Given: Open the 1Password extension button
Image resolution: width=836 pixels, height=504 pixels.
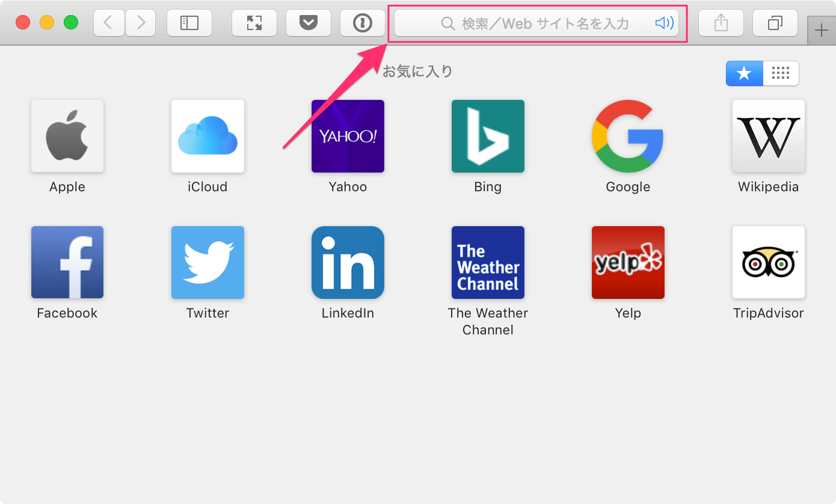Looking at the screenshot, I should point(363,23).
